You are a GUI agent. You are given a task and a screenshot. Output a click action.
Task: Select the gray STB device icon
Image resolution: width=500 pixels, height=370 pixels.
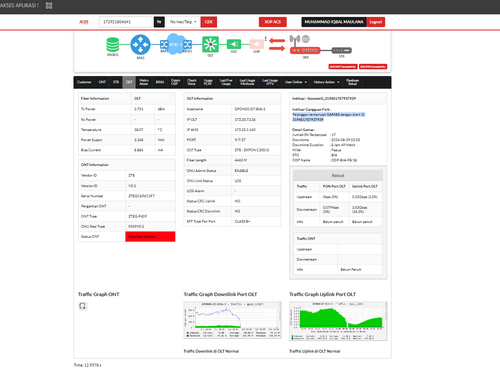pyautogui.click(x=342, y=50)
